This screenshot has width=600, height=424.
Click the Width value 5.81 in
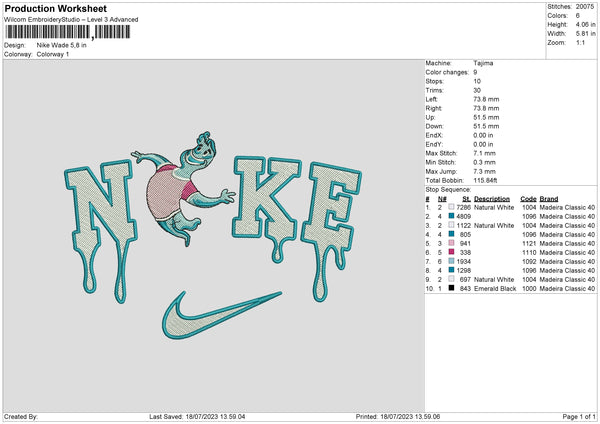coord(585,34)
